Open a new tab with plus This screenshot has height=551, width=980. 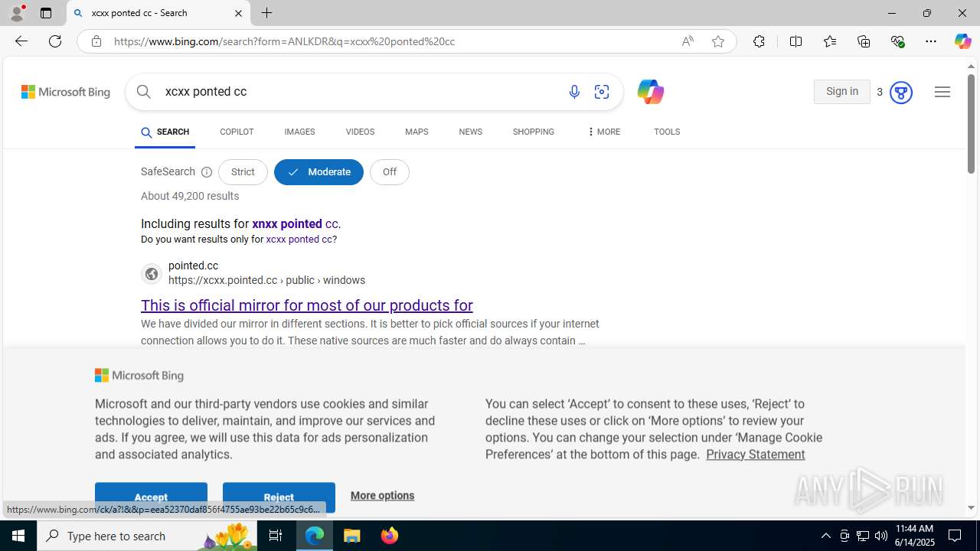click(267, 13)
